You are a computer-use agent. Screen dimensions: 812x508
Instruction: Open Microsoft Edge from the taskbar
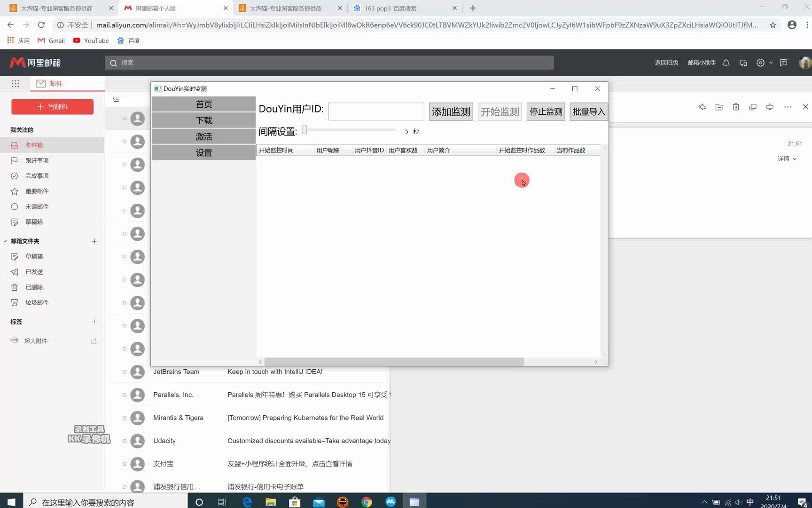tap(247, 502)
